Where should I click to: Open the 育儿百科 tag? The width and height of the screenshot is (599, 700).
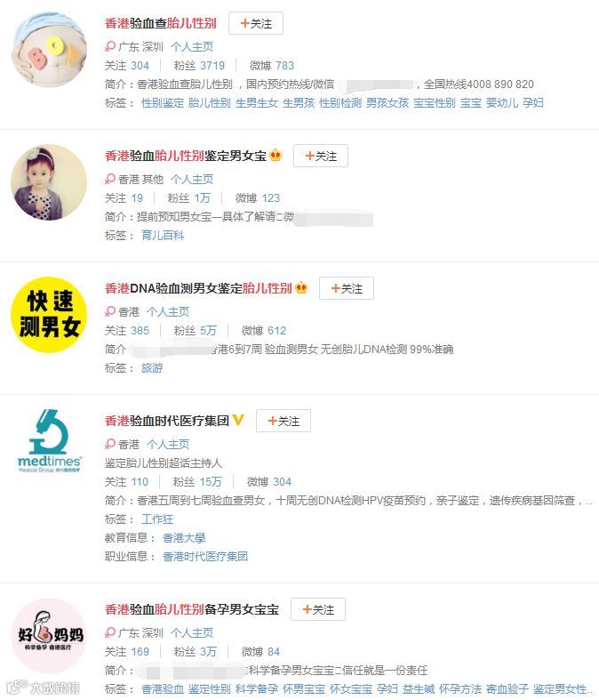pyautogui.click(x=163, y=236)
